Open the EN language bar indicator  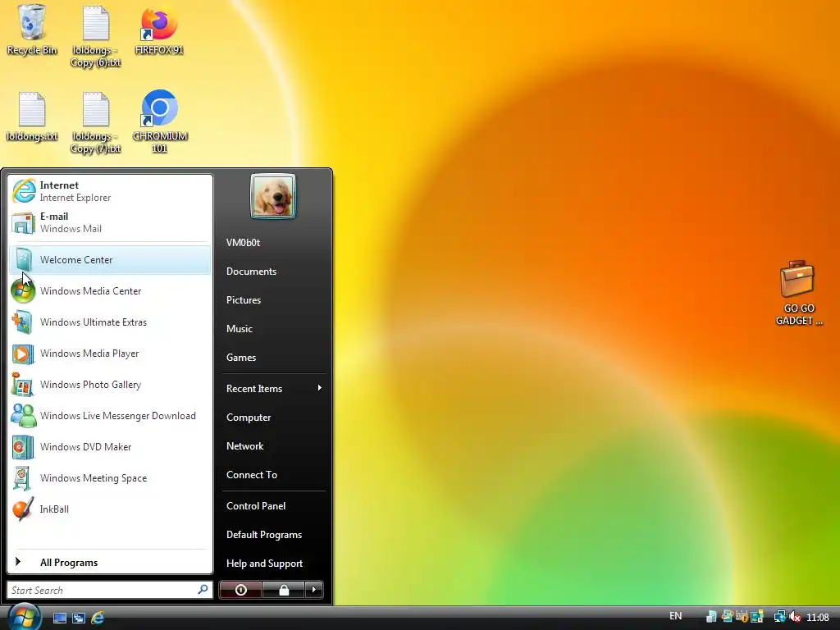[x=676, y=616]
